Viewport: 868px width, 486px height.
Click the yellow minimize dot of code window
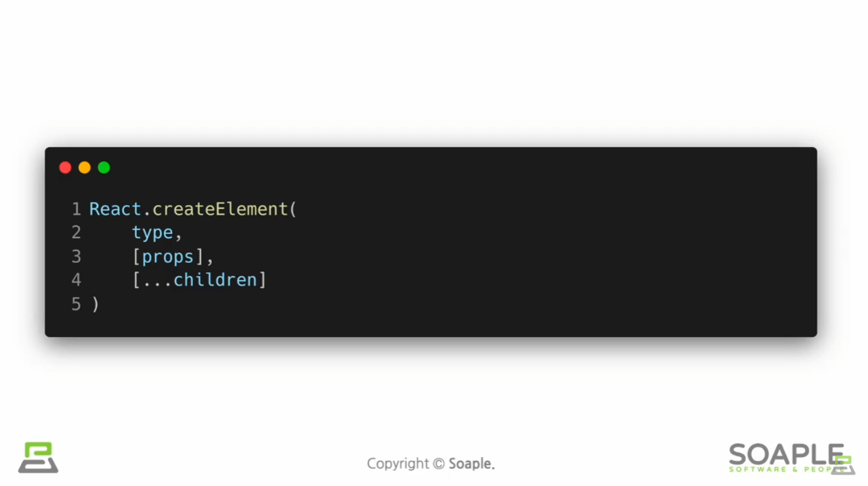(84, 168)
